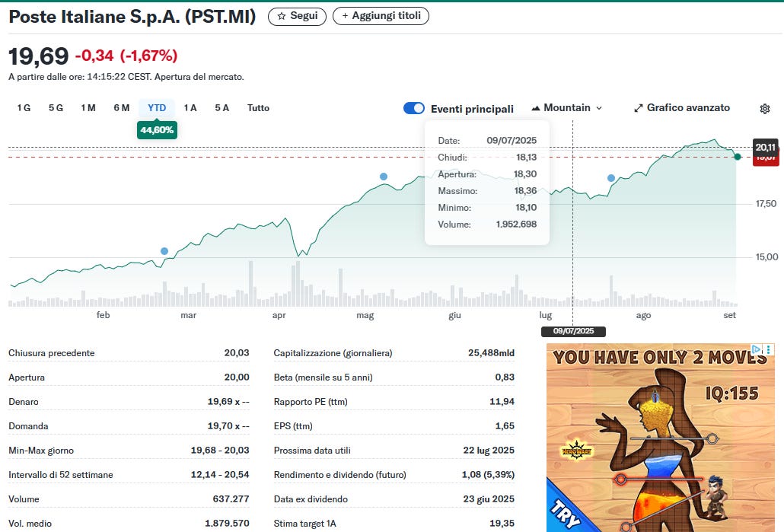The height and width of the screenshot is (532, 784).
Task: Click the ad choices info icon
Action: 757,349
